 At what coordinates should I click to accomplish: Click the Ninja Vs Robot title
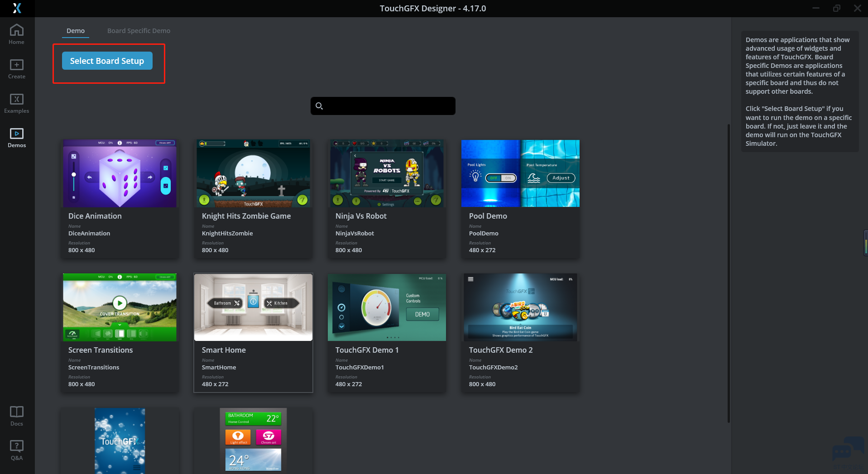coord(361,216)
